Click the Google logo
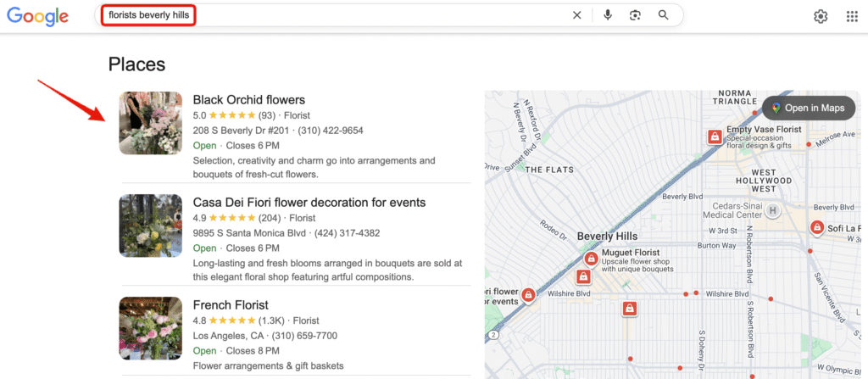This screenshot has height=379, width=868. [x=37, y=17]
